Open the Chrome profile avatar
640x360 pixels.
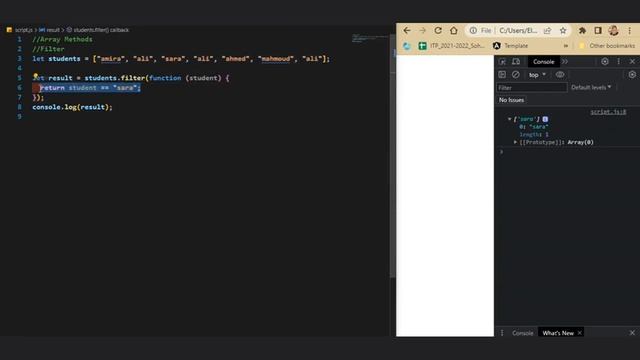613,31
